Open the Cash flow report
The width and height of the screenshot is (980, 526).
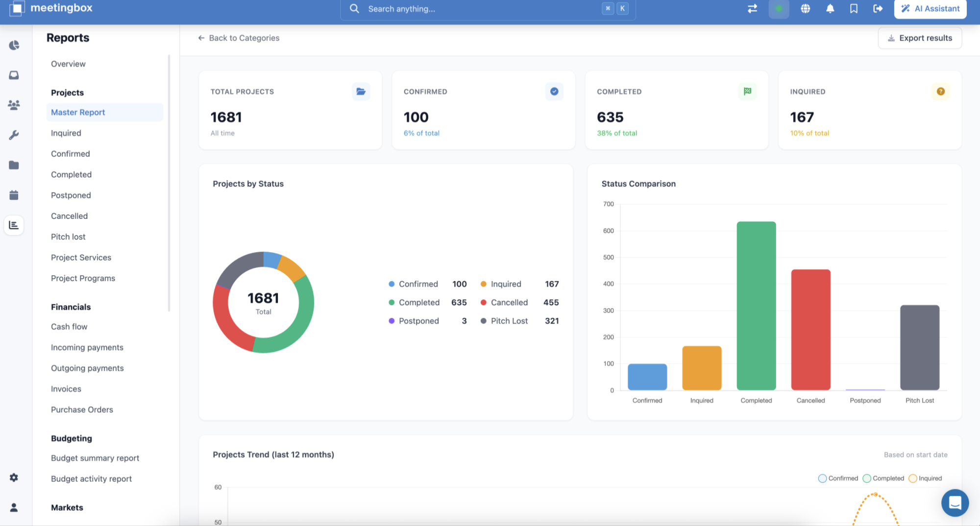tap(69, 327)
